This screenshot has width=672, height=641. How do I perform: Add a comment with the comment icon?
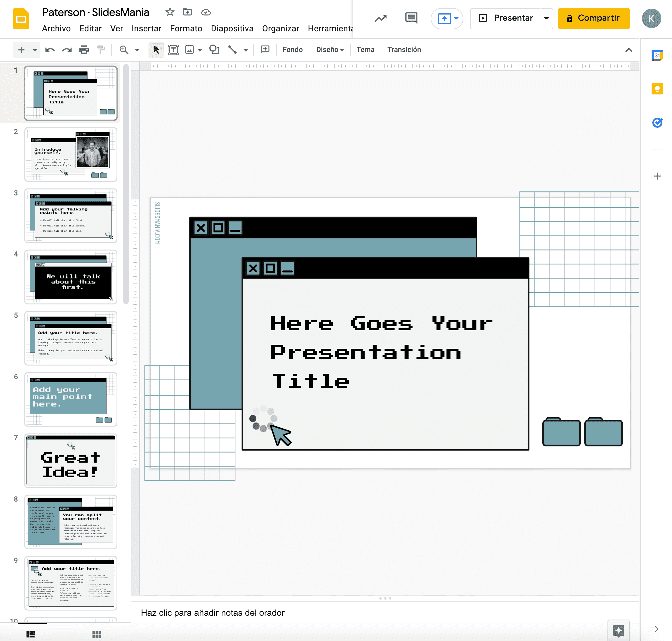tap(265, 50)
